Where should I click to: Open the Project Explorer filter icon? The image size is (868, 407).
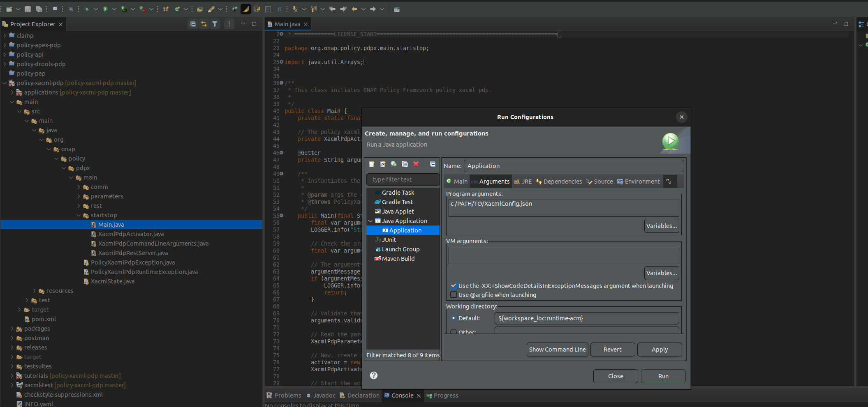pos(215,24)
